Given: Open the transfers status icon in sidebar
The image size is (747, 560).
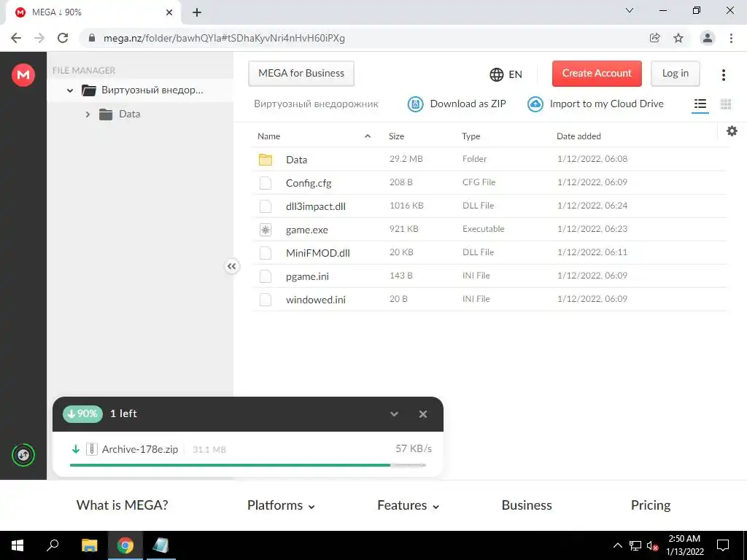Looking at the screenshot, I should (23, 455).
